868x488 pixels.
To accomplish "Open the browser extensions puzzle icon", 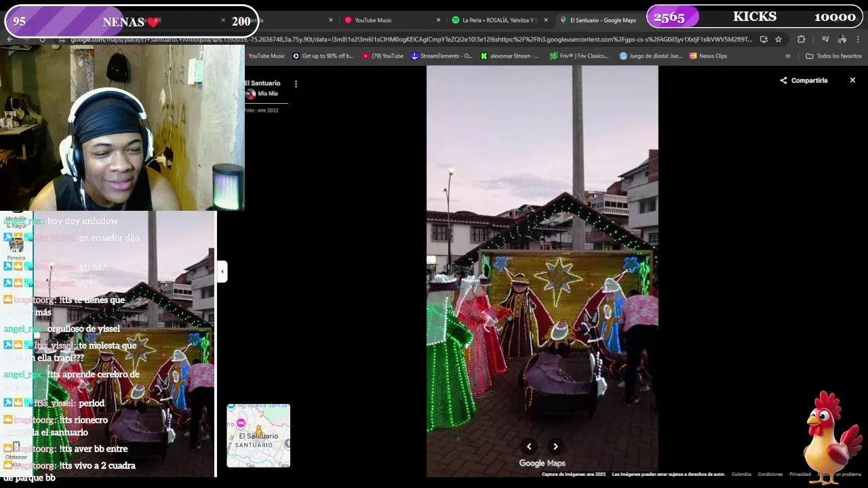I will (x=801, y=39).
